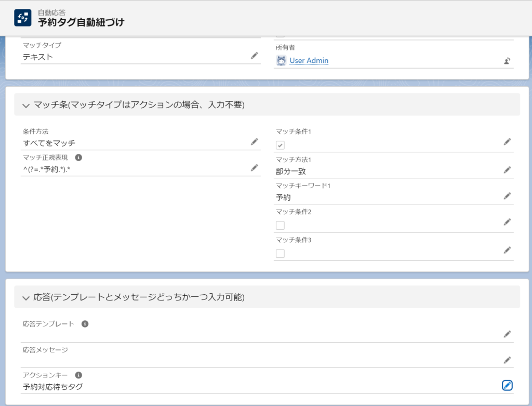Collapse the マッチ条 section chevron

(x=26, y=106)
